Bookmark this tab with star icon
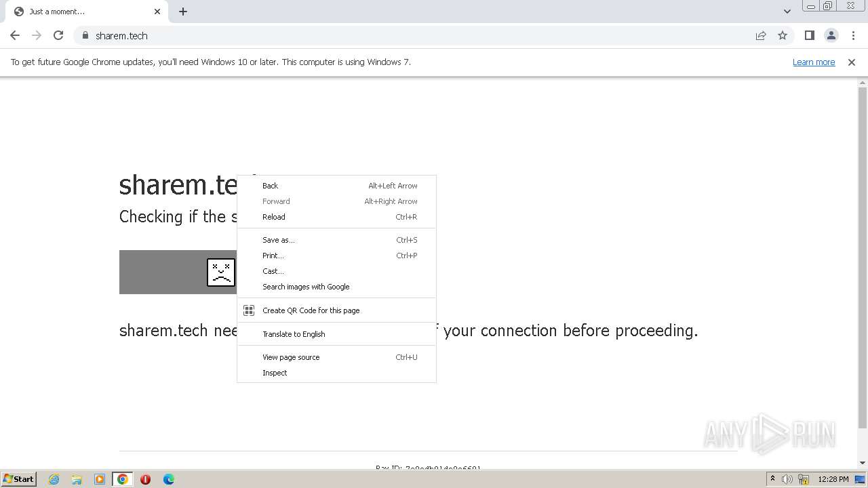868x488 pixels. click(x=783, y=35)
